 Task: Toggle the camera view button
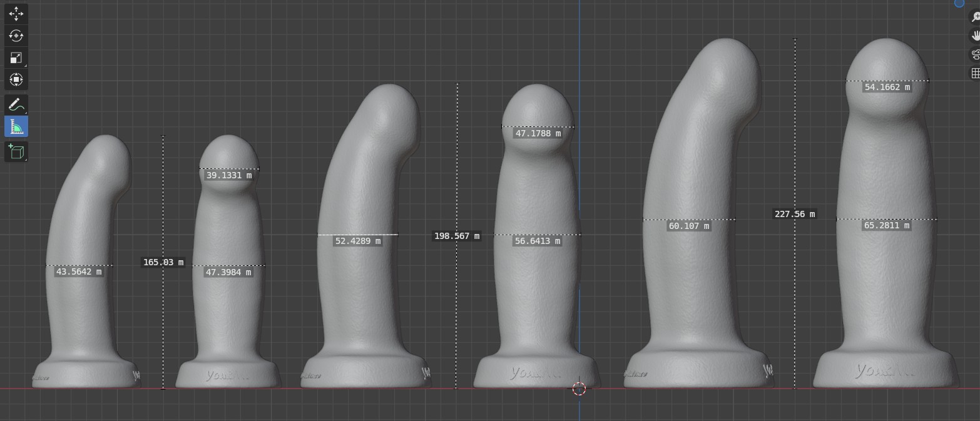974,54
